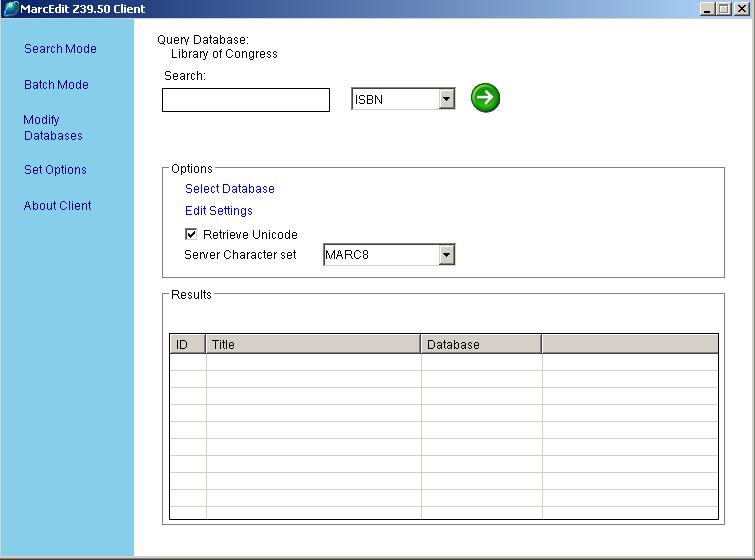This screenshot has height=560, width=755.
Task: Switch to Batch Mode
Action: (x=56, y=85)
